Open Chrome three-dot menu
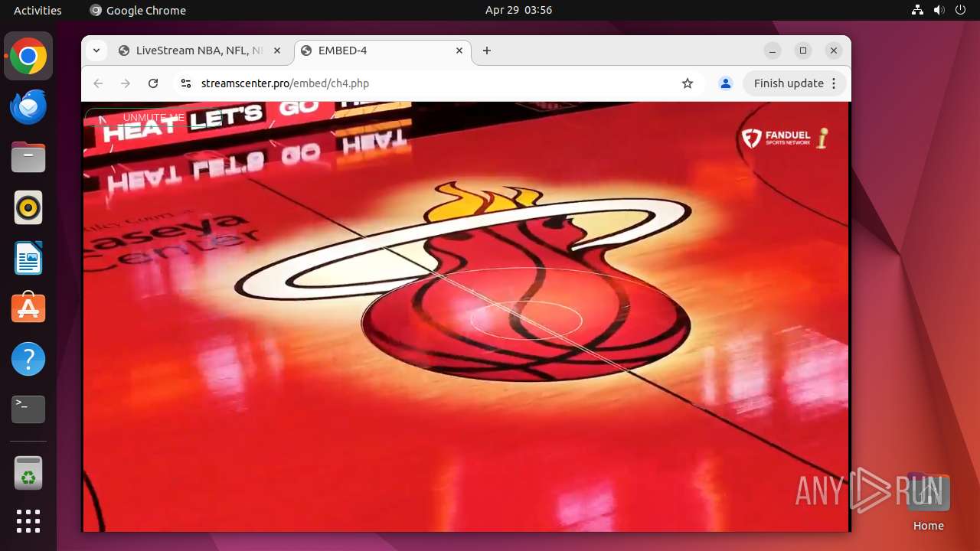Screen dimensions: 980x551 835,83
